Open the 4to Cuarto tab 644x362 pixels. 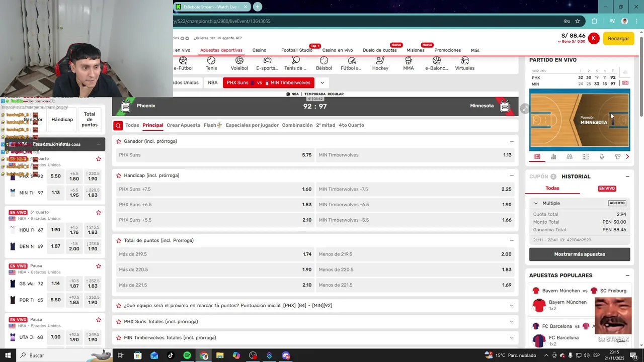351,125
